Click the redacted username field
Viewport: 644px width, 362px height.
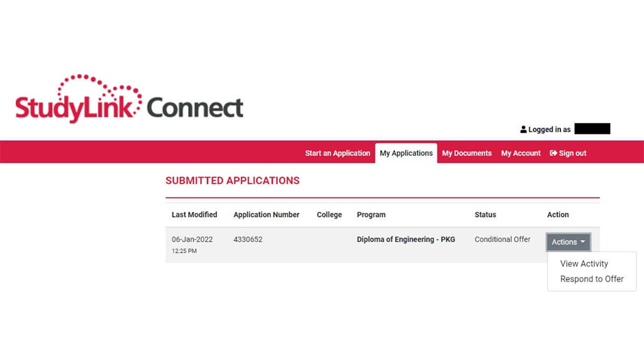[591, 129]
